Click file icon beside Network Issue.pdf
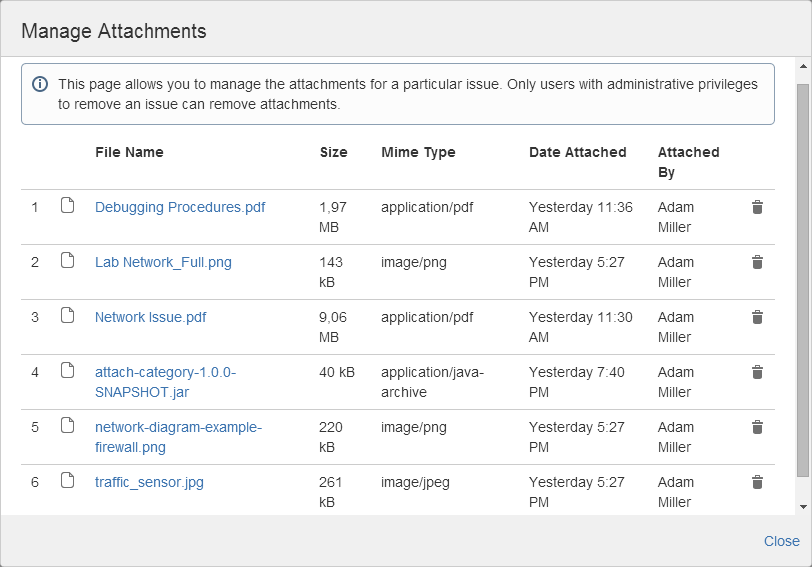This screenshot has width=812, height=567. [x=67, y=316]
